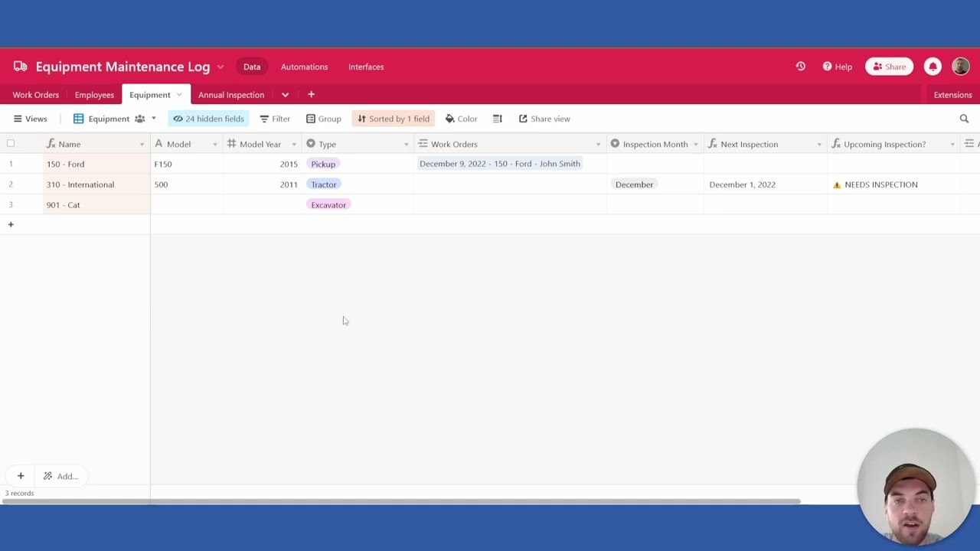The image size is (980, 551).
Task: Show more tables chevron
Action: tap(285, 95)
